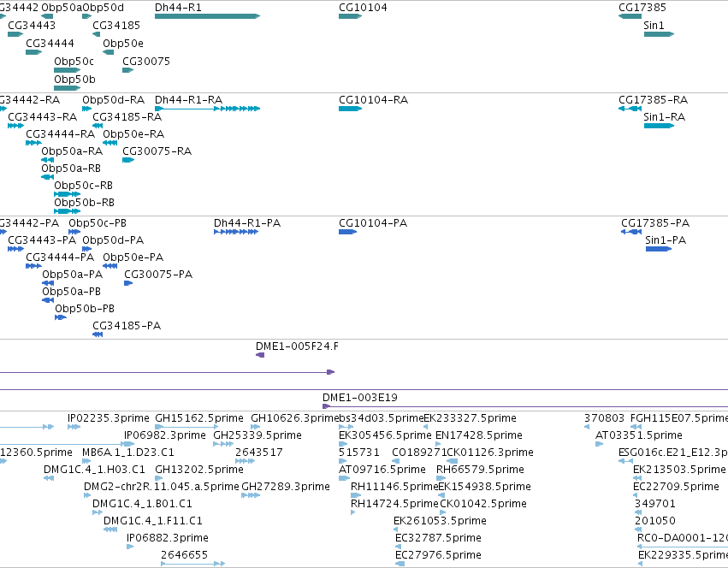Click the Sin1 gene feature label

[654, 26]
